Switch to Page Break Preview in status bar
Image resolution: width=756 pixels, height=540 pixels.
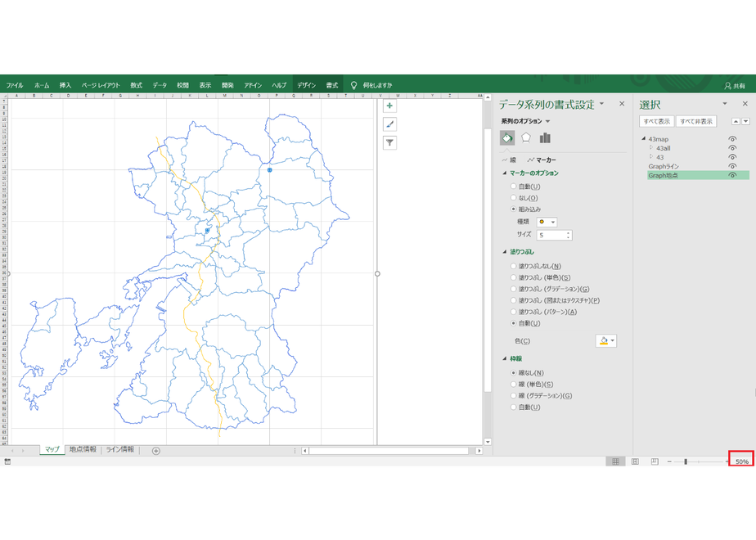pyautogui.click(x=655, y=461)
